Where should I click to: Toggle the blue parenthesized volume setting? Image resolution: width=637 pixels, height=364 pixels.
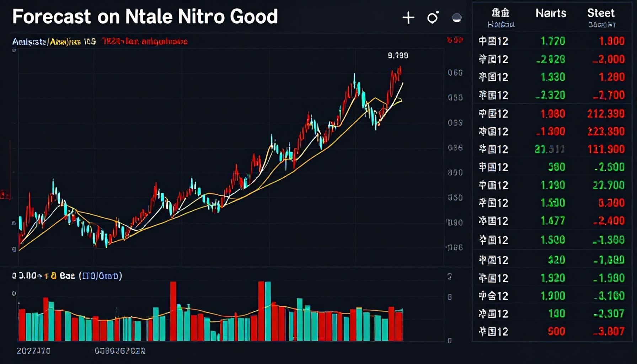[100, 276]
